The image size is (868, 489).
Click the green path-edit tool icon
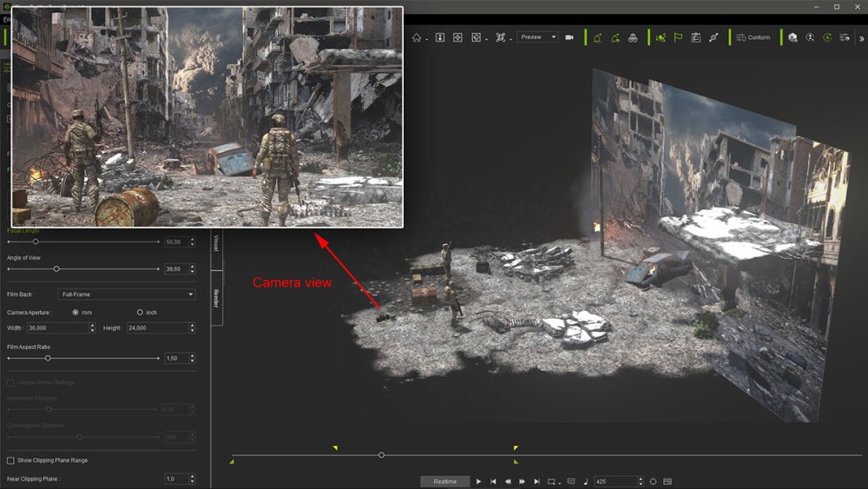click(x=615, y=37)
